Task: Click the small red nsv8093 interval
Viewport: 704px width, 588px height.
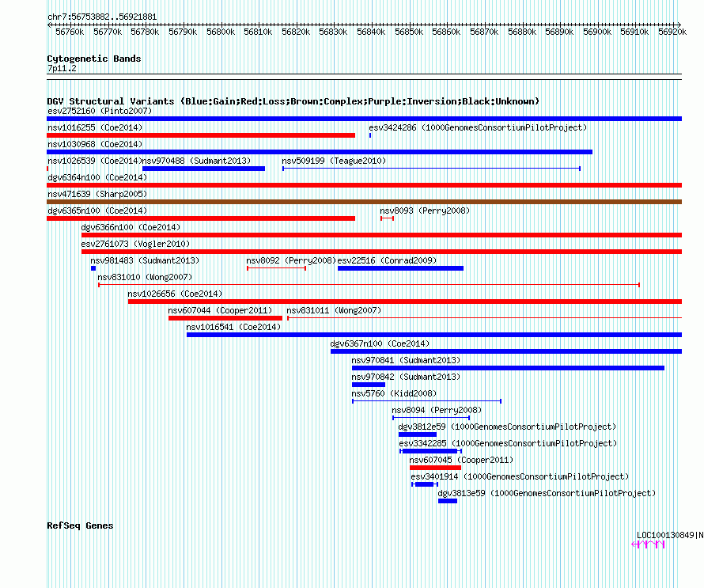Action: (387, 218)
